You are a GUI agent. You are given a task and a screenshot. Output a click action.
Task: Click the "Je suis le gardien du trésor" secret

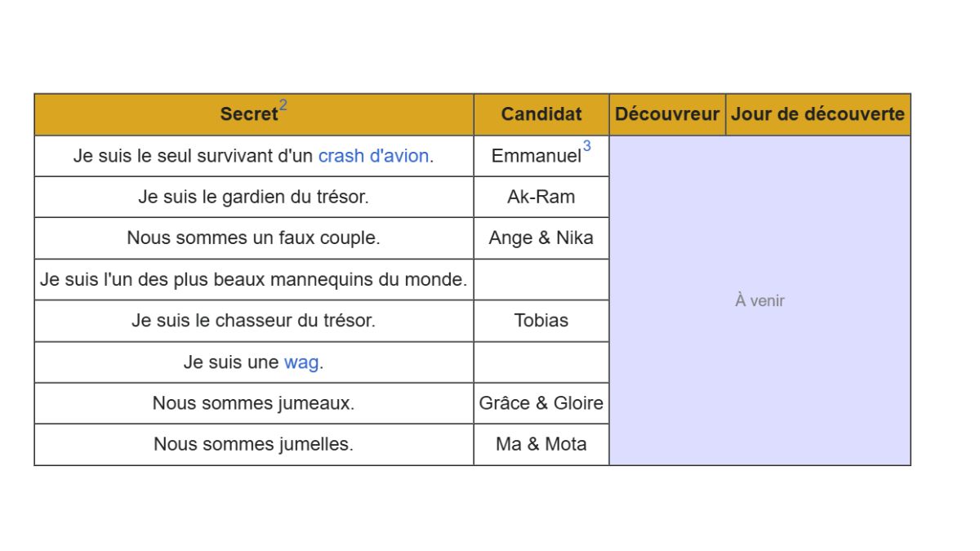click(253, 197)
